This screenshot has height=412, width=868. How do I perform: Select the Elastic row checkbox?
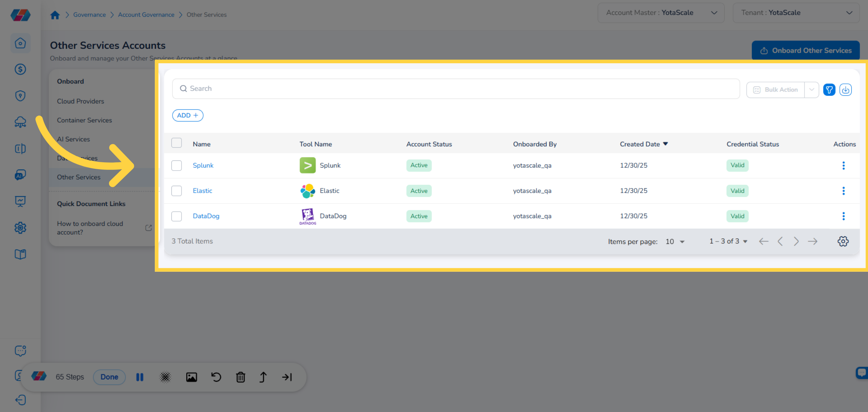pyautogui.click(x=176, y=190)
